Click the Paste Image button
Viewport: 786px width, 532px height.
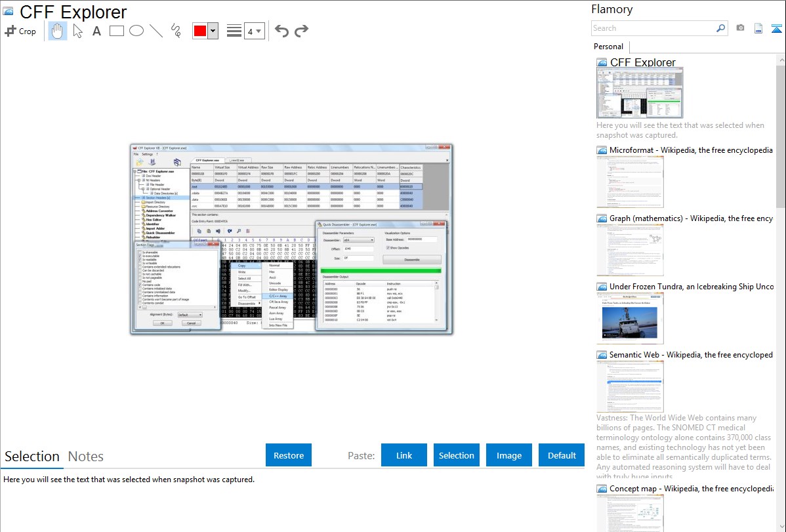pos(508,455)
